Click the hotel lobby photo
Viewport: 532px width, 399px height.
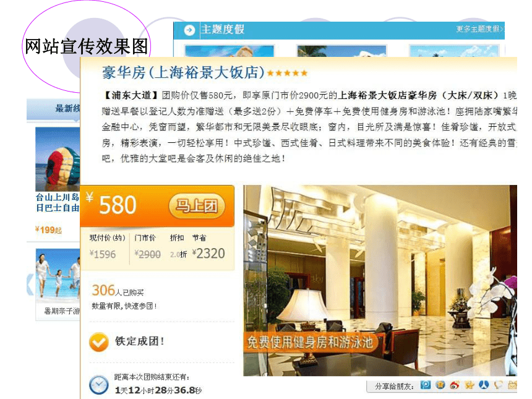pyautogui.click(x=380, y=280)
